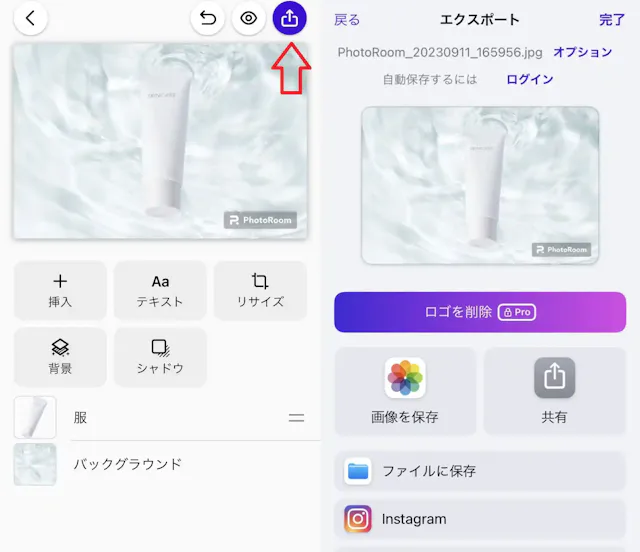This screenshot has width=640, height=552.
Task: Select the バックグラウンド layer thumbnail
Action: click(35, 464)
